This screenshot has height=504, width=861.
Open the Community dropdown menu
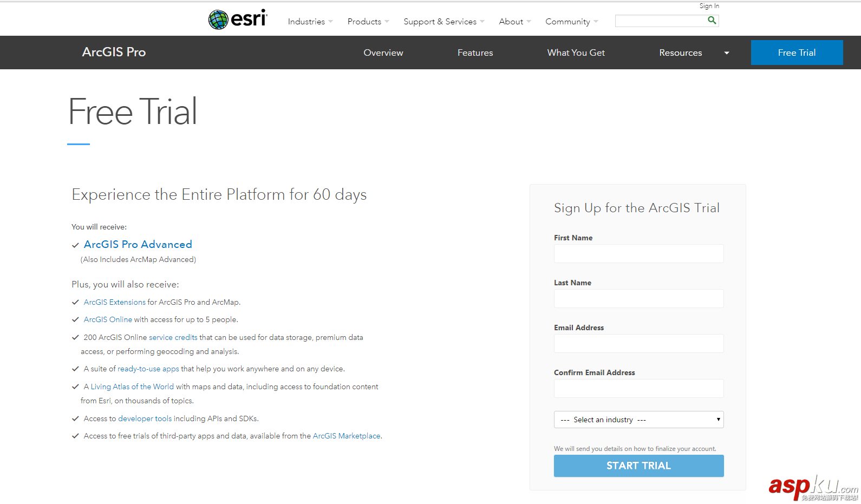point(572,22)
